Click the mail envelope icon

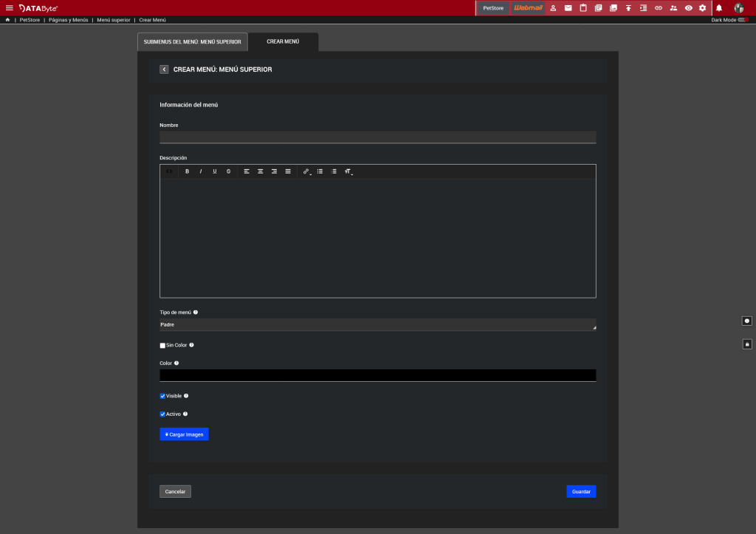pos(568,8)
